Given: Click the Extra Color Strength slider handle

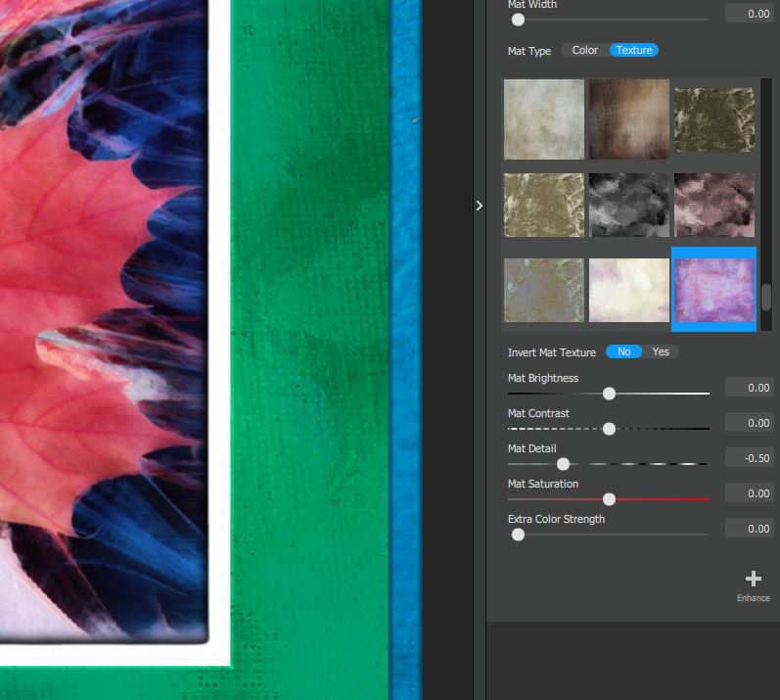Looking at the screenshot, I should pyautogui.click(x=518, y=535).
